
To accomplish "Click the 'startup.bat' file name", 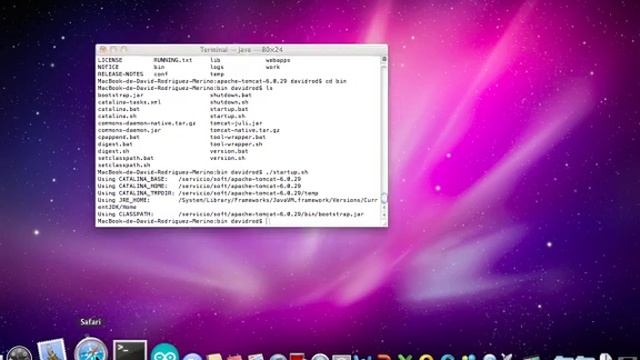I will click(x=229, y=109).
